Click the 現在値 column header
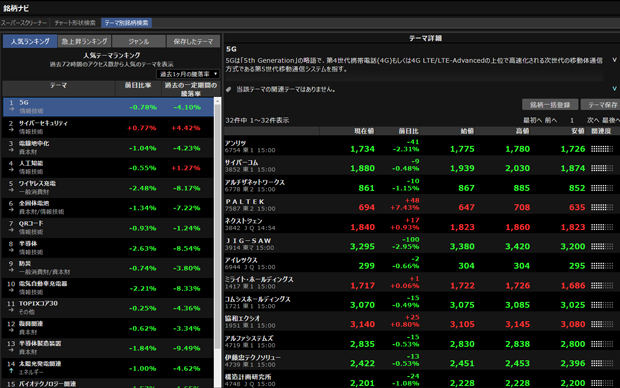Viewport: 620px width, 388px height. click(x=364, y=131)
